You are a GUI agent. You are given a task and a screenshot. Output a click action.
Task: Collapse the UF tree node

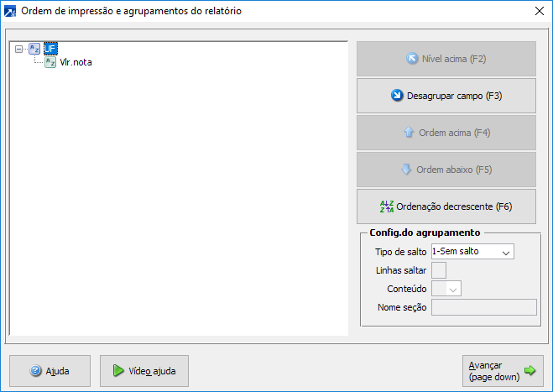(18, 49)
